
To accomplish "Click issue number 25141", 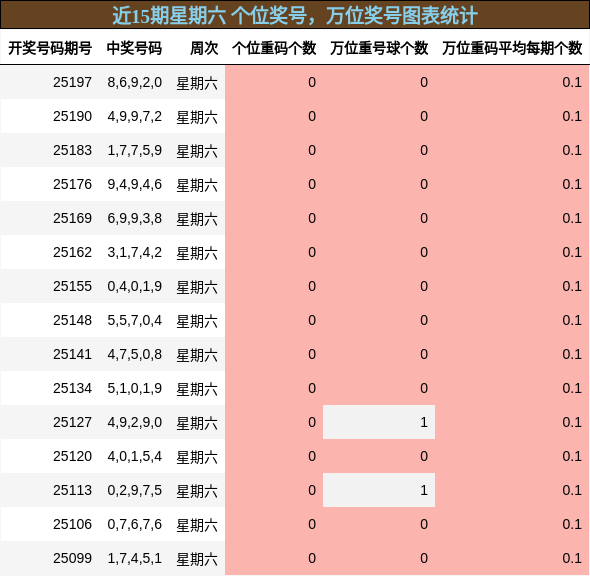I will [x=72, y=354].
